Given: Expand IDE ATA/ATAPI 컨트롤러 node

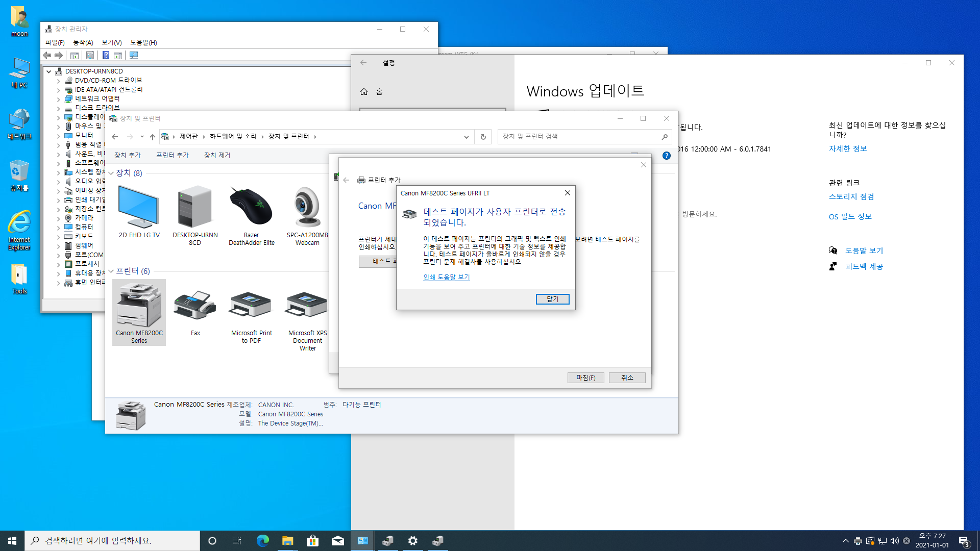Looking at the screenshot, I should point(58,90).
